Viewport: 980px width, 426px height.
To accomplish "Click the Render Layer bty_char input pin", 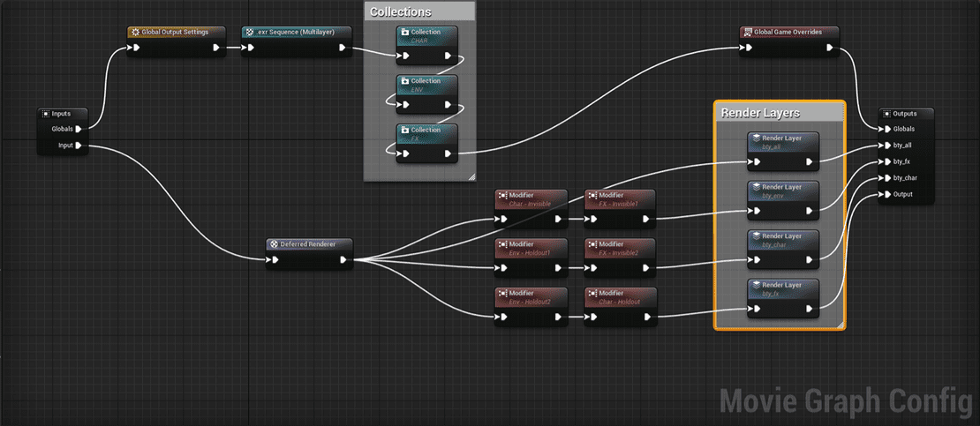I will click(757, 260).
